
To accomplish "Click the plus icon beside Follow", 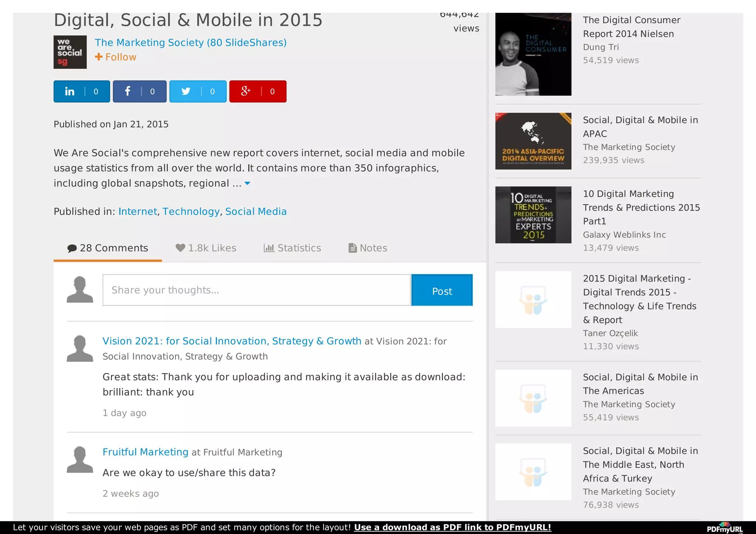I will [99, 57].
